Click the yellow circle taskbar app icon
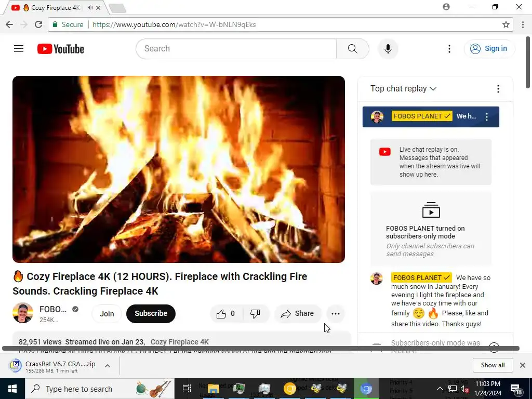 (290, 389)
